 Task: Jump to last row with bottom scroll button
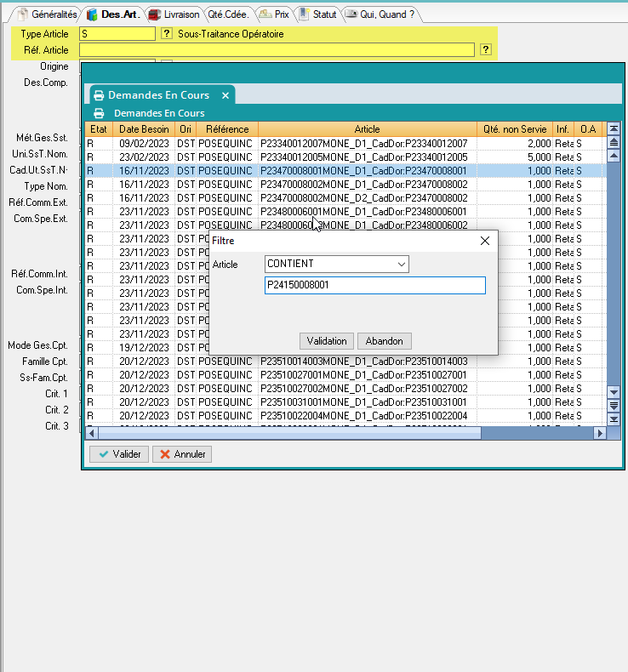(614, 419)
